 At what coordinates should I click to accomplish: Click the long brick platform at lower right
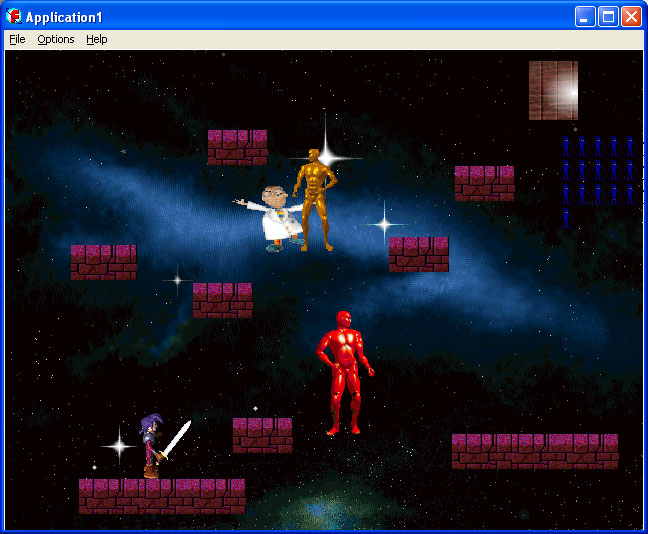click(x=534, y=451)
